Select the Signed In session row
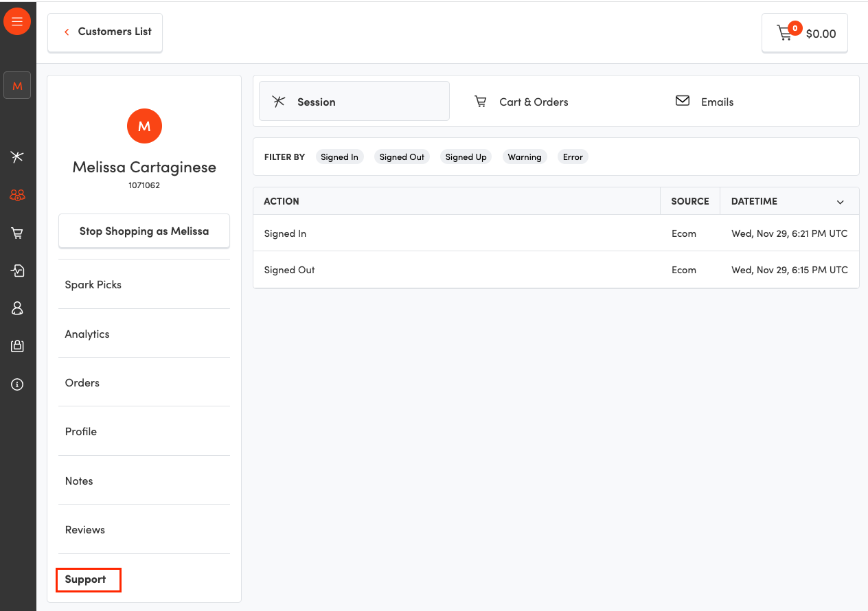The width and height of the screenshot is (868, 611). click(x=453, y=233)
